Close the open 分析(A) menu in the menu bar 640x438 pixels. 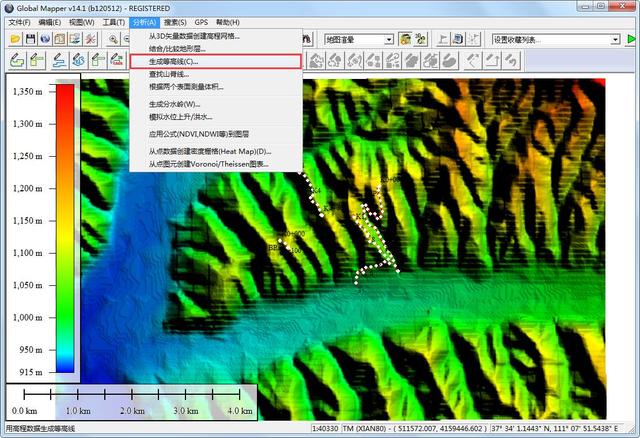(144, 22)
